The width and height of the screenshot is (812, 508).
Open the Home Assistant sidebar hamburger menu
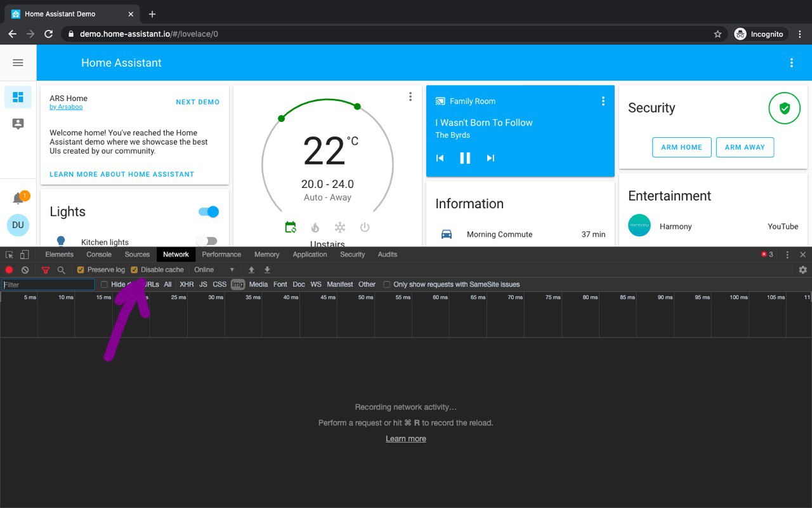click(x=18, y=62)
